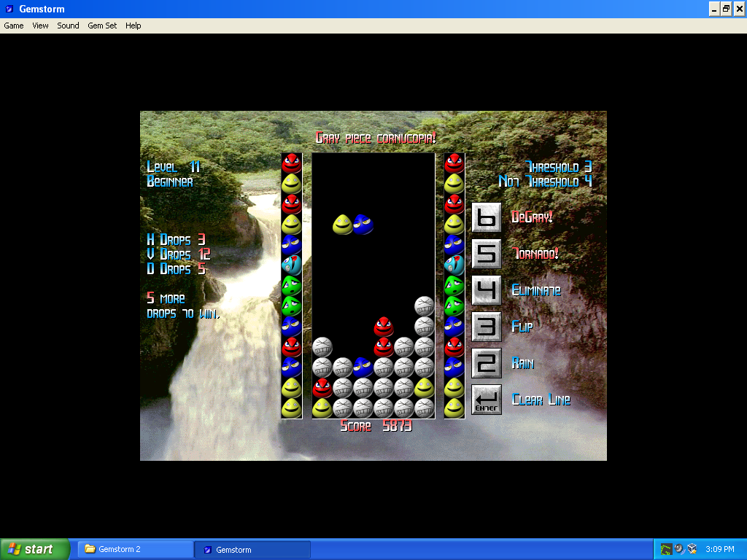Image resolution: width=747 pixels, height=560 pixels.
Task: Click the Clear Line text label
Action: click(541, 400)
